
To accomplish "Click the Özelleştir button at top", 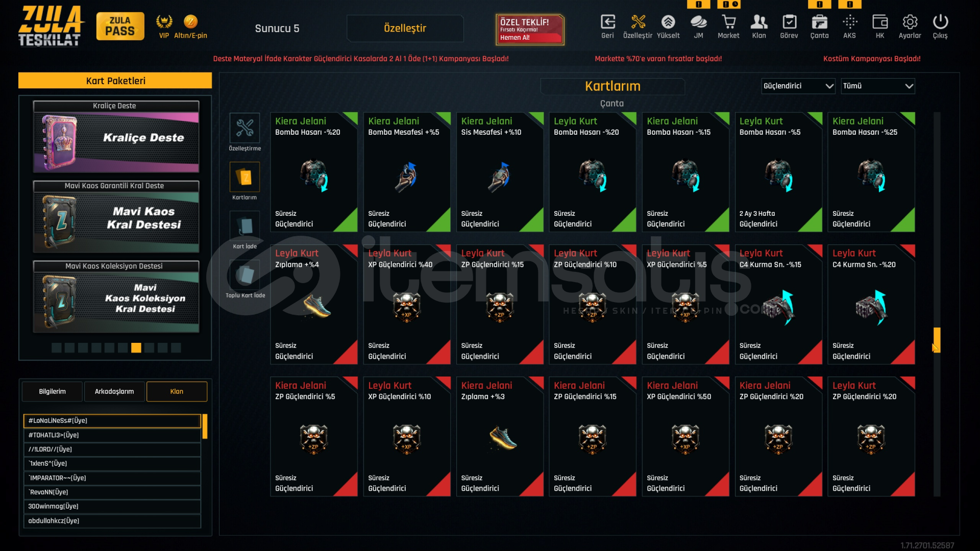I will [405, 28].
